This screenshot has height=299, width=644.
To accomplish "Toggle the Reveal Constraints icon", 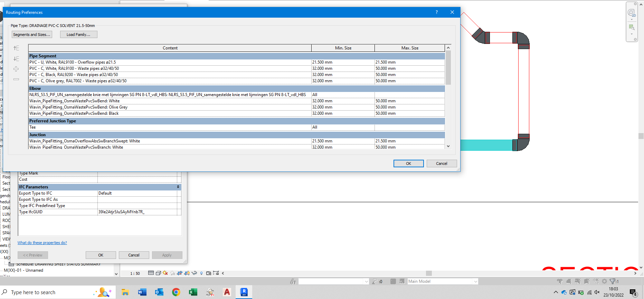I will (x=216, y=273).
